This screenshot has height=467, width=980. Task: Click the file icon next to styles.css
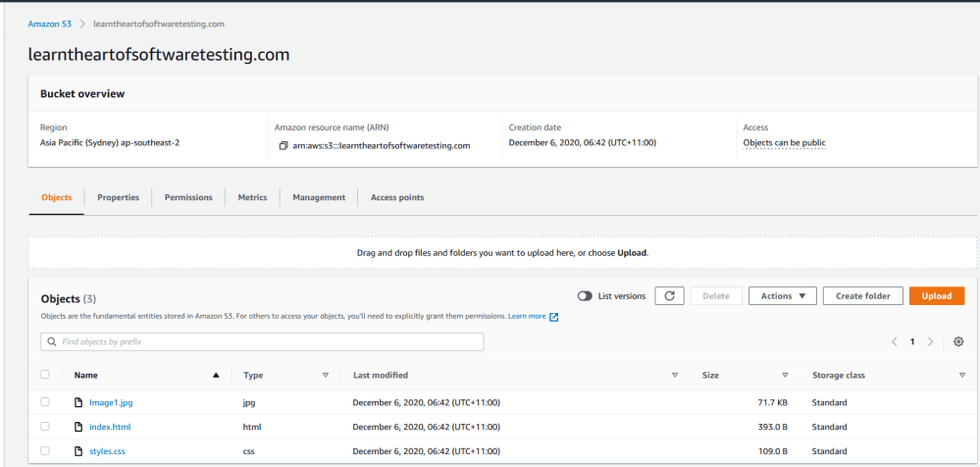point(78,450)
